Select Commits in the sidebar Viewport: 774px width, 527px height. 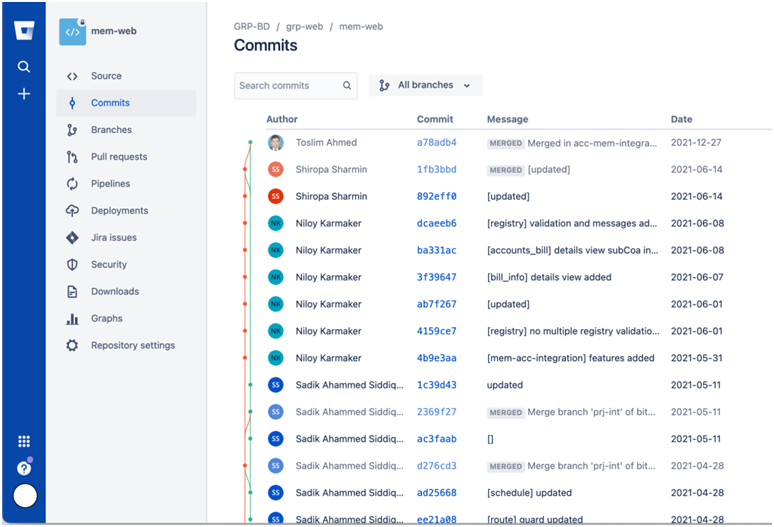click(126, 103)
